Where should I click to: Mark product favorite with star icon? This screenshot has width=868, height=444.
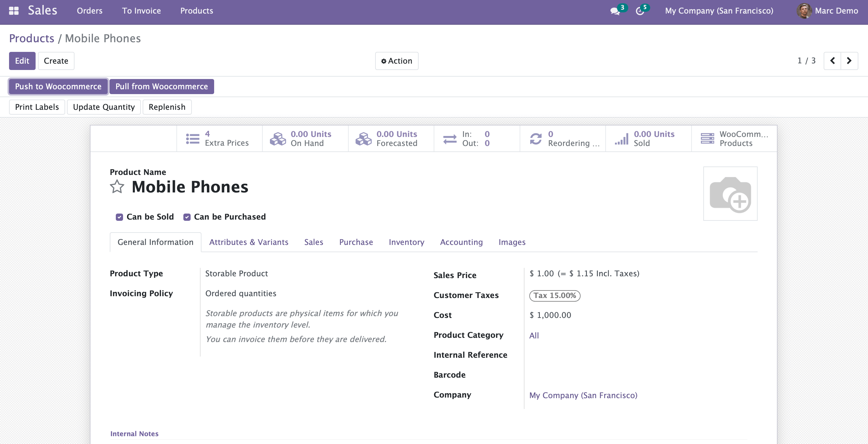117,187
